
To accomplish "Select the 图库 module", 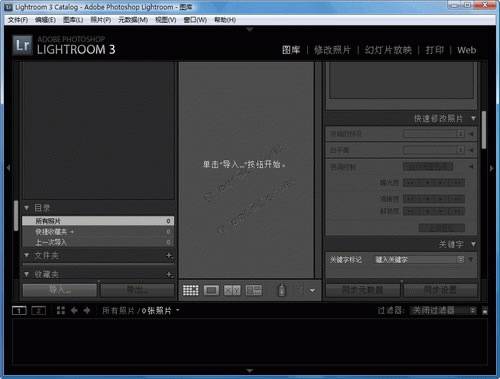I will click(291, 50).
